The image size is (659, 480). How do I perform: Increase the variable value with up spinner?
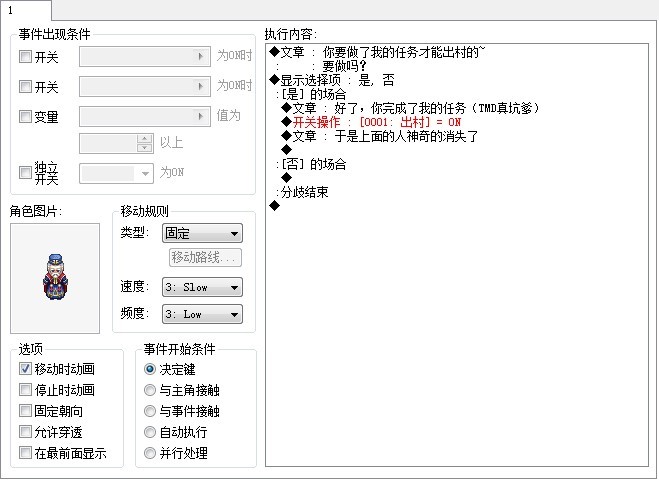(145, 139)
